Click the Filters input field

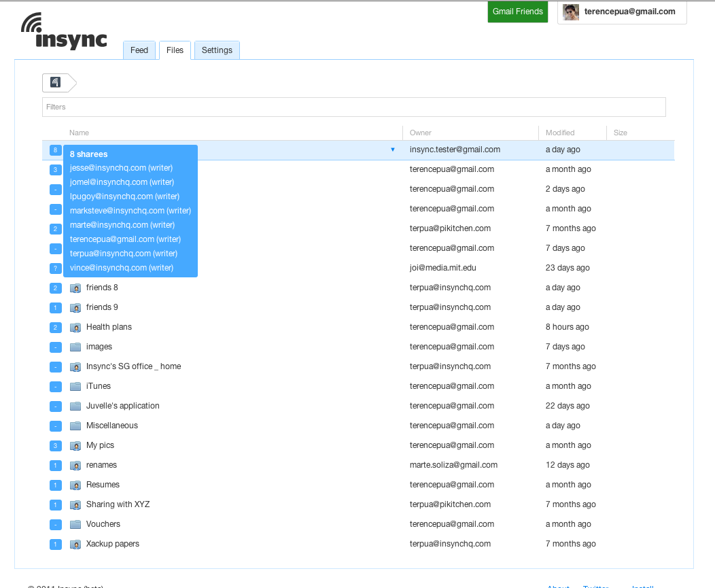(353, 107)
